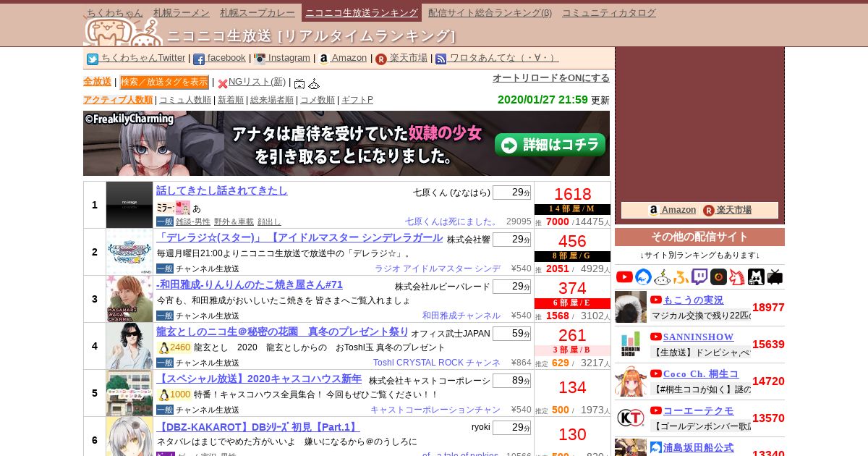Select the Twitch site icon
The height and width of the screenshot is (456, 868).
click(x=699, y=276)
